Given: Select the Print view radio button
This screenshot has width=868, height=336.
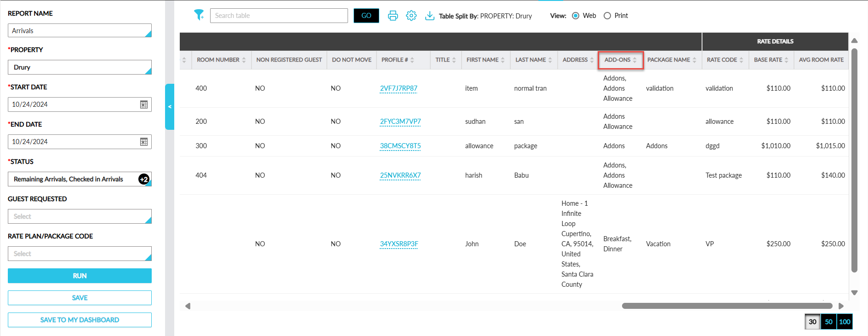Looking at the screenshot, I should [x=607, y=16].
